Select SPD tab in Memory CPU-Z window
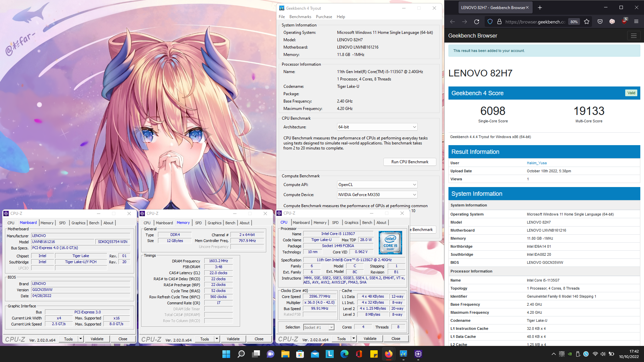This screenshot has height=362, width=644. [x=198, y=223]
